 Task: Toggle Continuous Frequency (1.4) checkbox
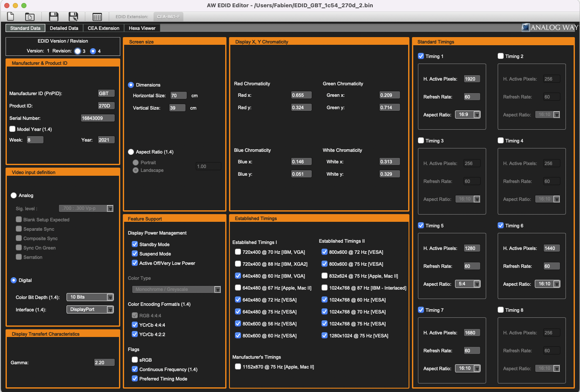click(x=135, y=369)
